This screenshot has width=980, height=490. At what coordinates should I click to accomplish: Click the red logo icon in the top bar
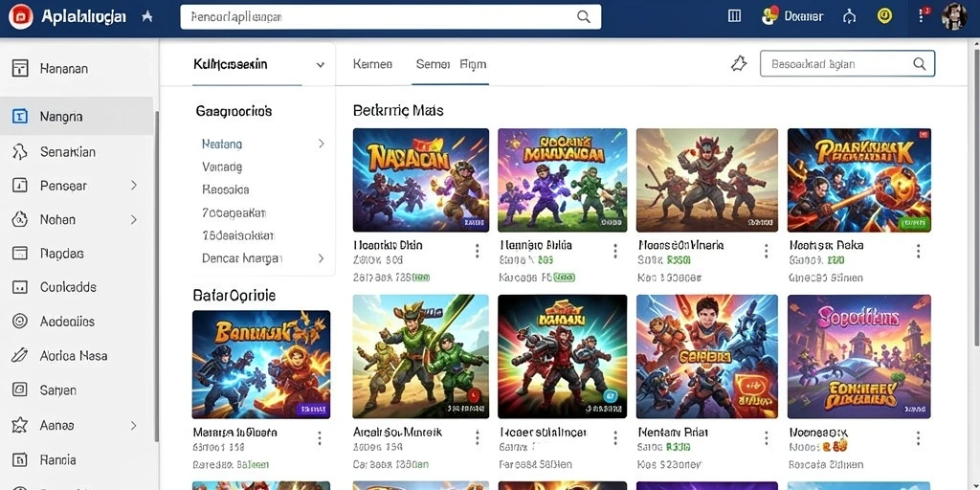point(21,17)
